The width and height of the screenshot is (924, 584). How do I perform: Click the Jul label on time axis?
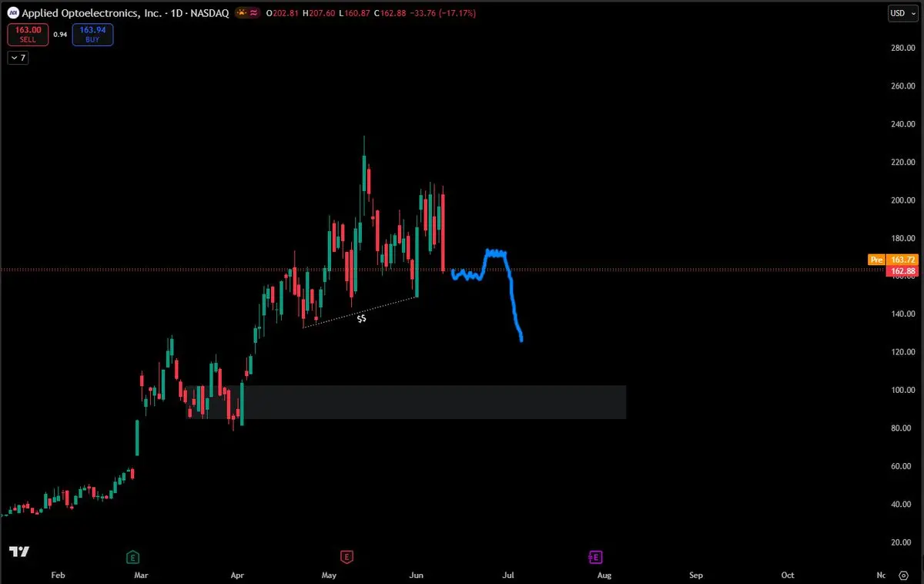[508, 575]
